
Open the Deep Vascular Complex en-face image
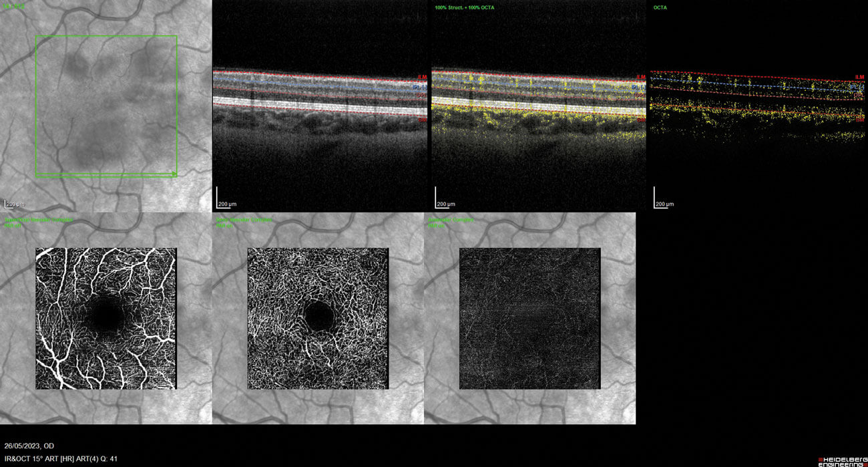coord(318,318)
